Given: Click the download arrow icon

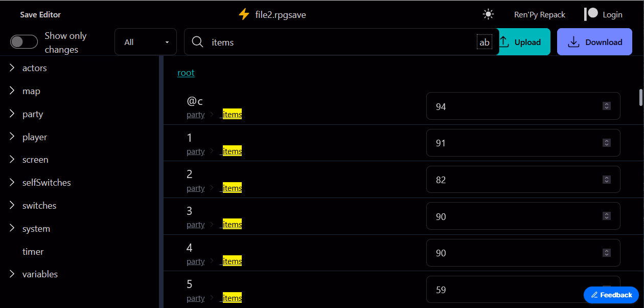Looking at the screenshot, I should 574,42.
